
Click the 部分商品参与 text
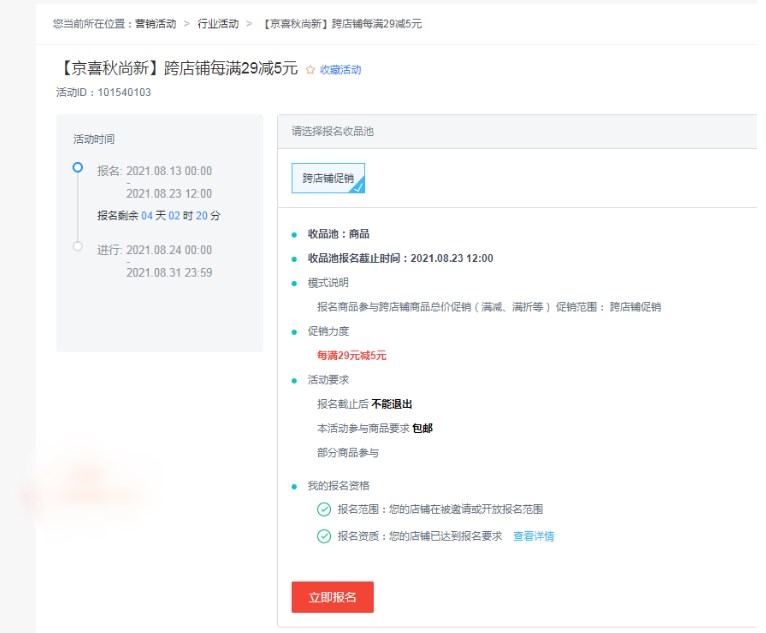(348, 453)
